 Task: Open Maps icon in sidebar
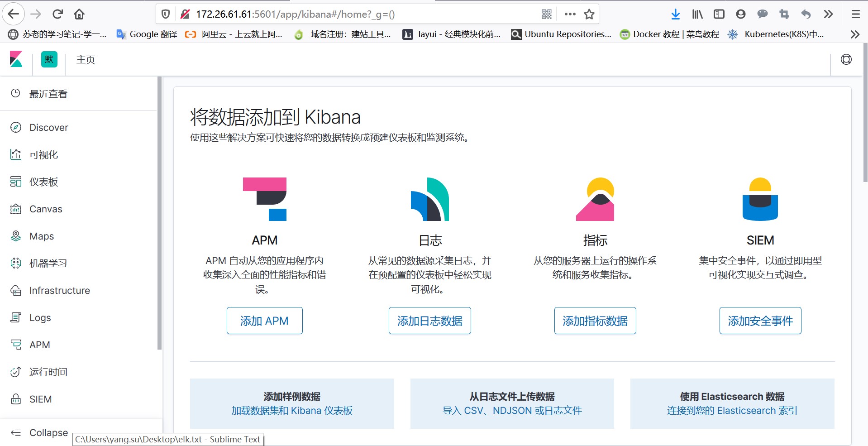[x=16, y=236]
